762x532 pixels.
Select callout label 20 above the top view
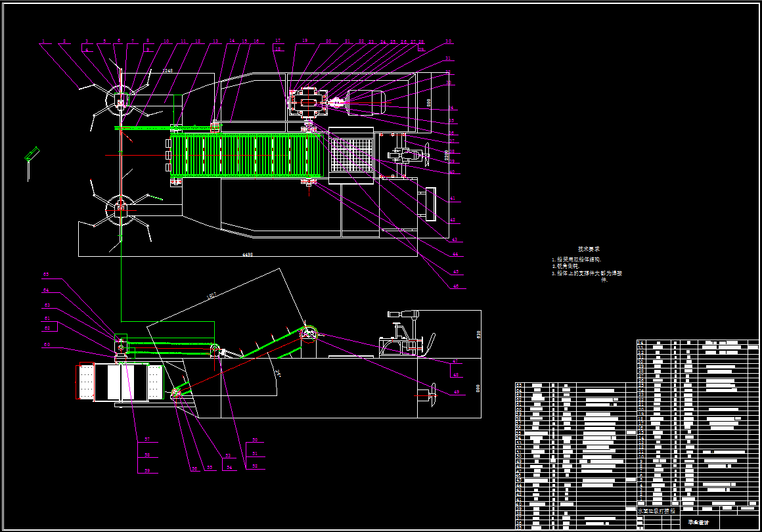[x=328, y=41]
